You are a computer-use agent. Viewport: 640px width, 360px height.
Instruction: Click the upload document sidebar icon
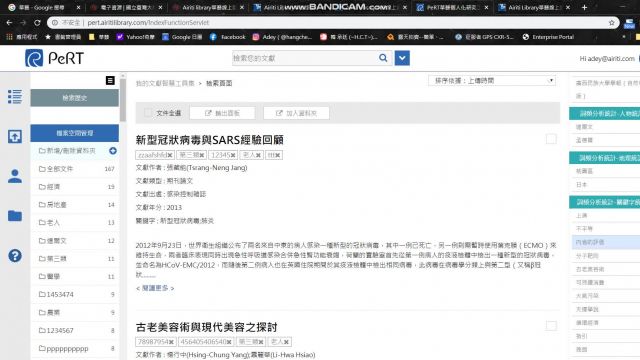pos(15,136)
